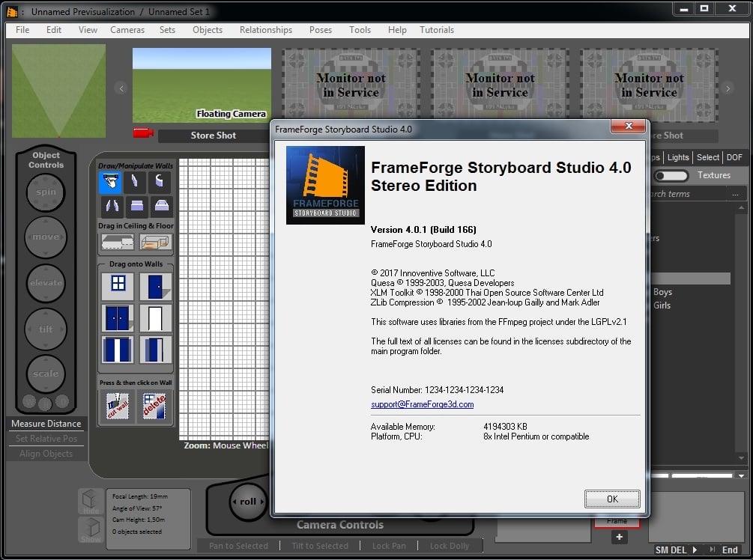Click the DEL button
The height and width of the screenshot is (560, 753).
678,550
